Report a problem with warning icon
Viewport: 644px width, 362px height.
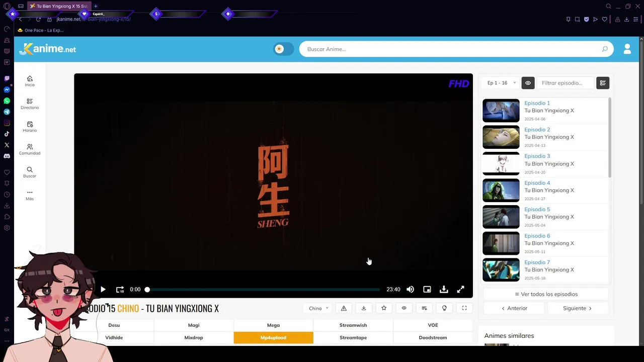[x=344, y=308]
